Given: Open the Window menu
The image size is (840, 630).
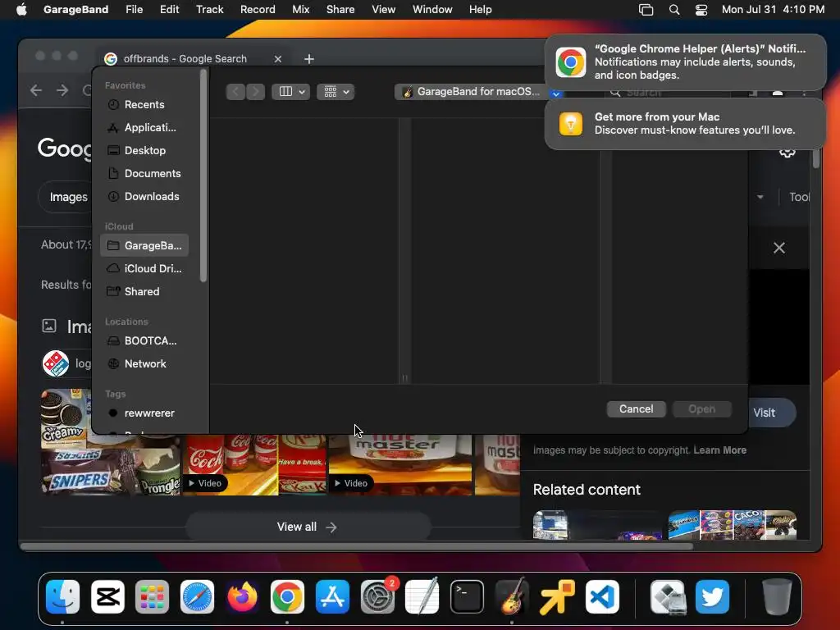Looking at the screenshot, I should click(x=432, y=9).
